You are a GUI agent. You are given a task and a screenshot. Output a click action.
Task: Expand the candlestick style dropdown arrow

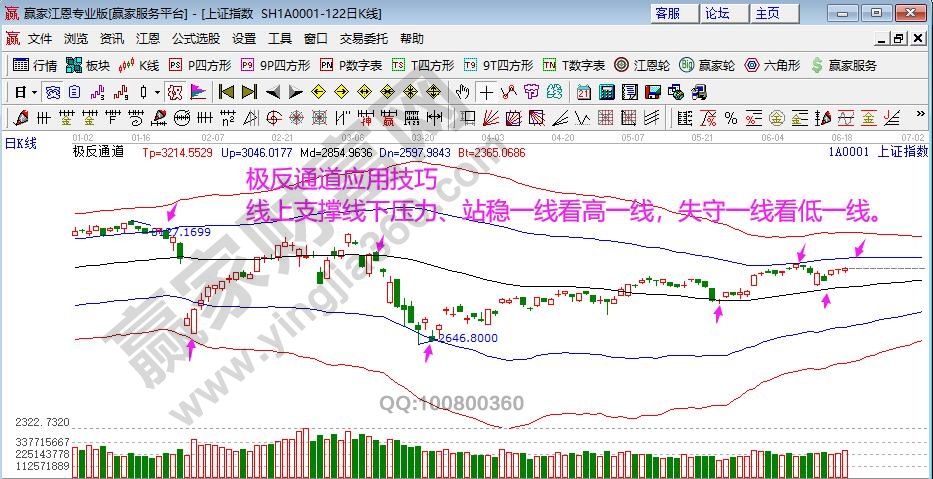point(157,92)
